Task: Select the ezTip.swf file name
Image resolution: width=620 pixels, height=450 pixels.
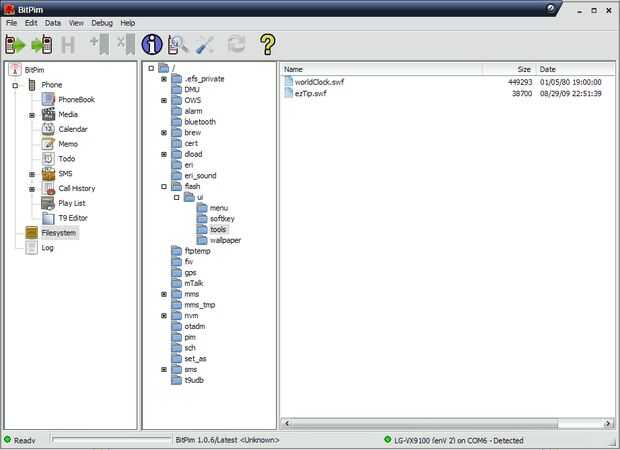Action: coord(310,93)
